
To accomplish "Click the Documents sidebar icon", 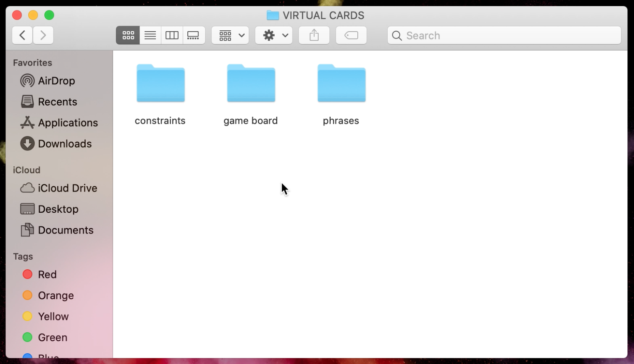I will click(27, 230).
